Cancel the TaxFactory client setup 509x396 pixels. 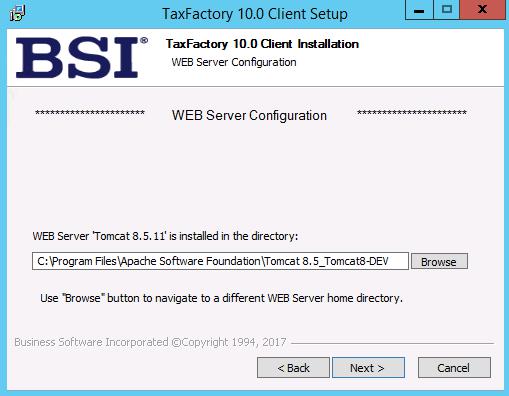[454, 367]
